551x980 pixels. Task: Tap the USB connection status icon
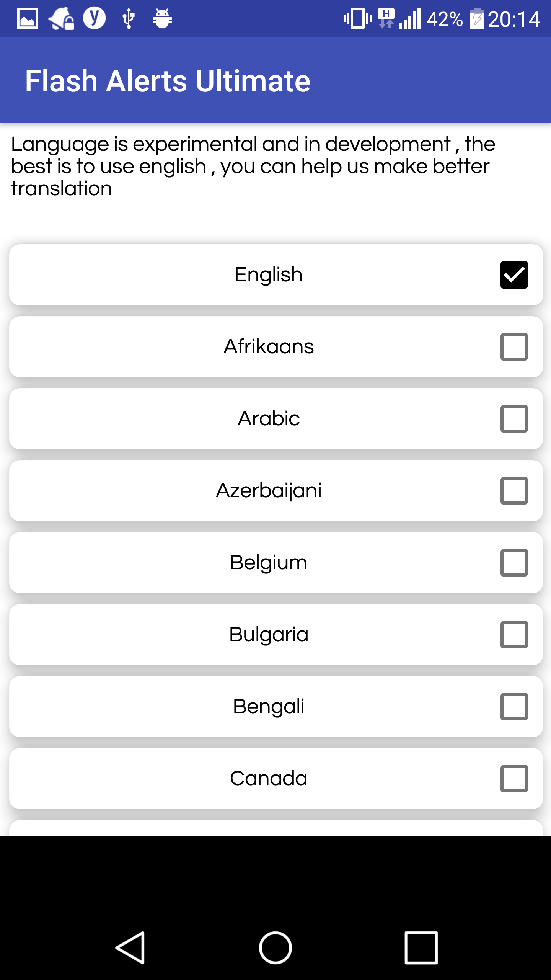(x=129, y=18)
